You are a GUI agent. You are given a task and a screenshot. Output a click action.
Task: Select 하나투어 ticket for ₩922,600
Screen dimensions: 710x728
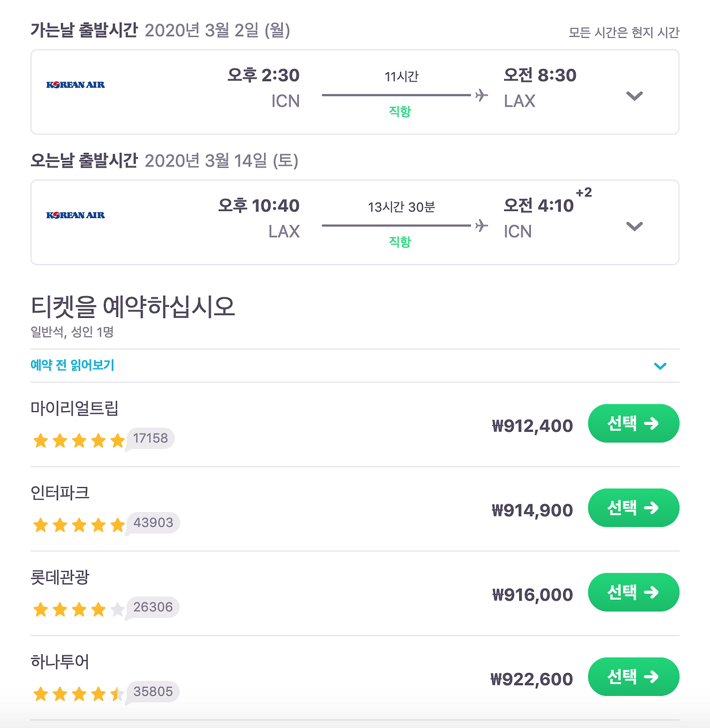pyautogui.click(x=633, y=677)
